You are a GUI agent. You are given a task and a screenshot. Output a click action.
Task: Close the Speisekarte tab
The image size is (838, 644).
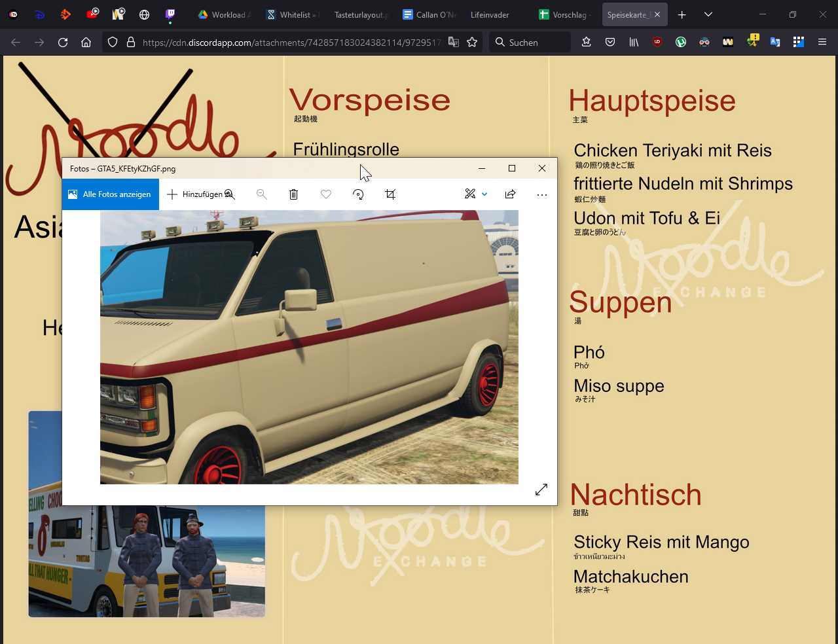point(657,14)
